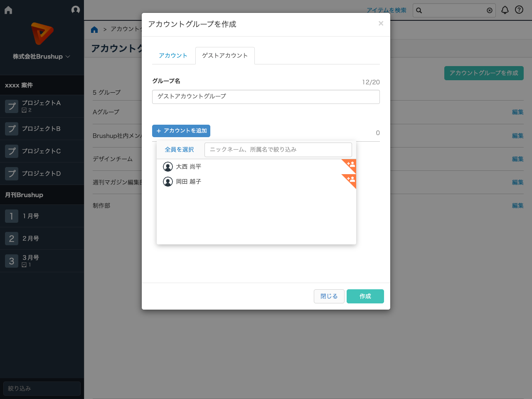This screenshot has height=399, width=532.
Task: Select the user 大西 尚平
Action: point(256,167)
